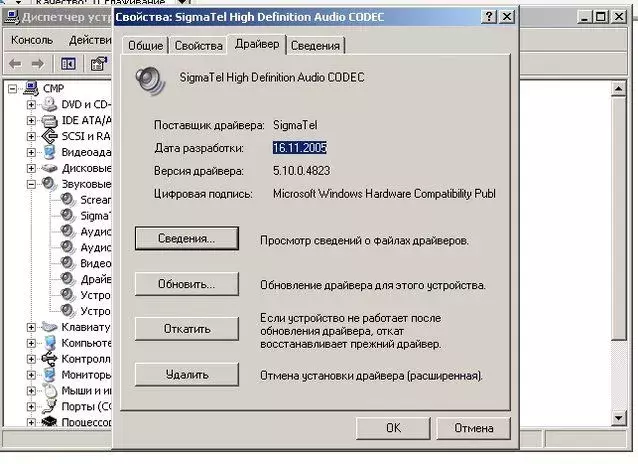638x464 pixels.
Task: Expand the IDE ATA node
Action: click(x=31, y=120)
